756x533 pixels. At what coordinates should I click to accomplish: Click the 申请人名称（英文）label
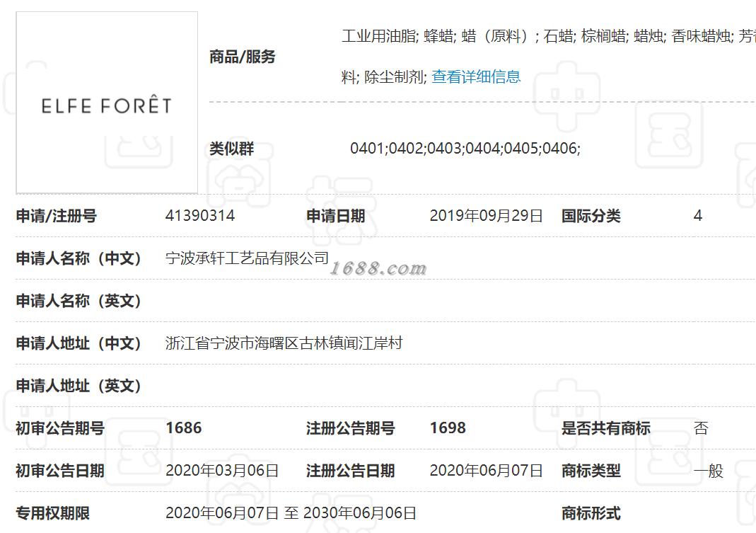[78, 301]
